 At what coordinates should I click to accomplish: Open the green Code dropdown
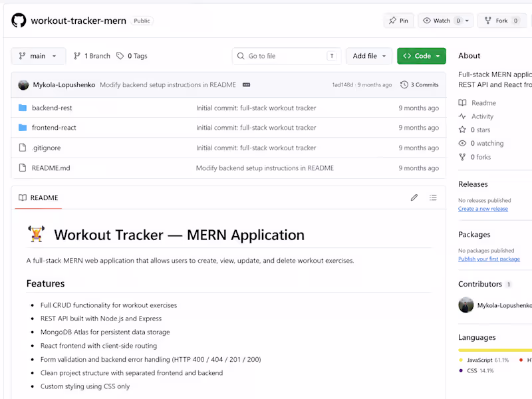point(422,56)
